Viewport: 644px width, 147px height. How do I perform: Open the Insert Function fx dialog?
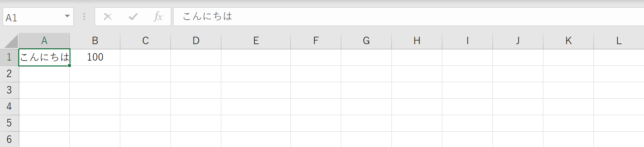coord(158,16)
